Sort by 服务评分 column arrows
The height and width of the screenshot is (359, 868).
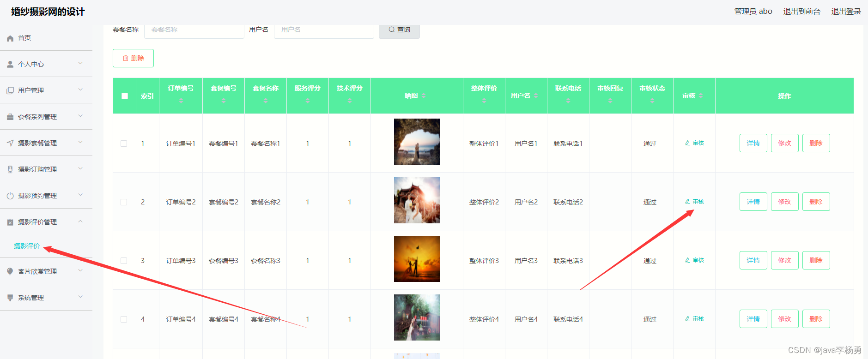[308, 101]
